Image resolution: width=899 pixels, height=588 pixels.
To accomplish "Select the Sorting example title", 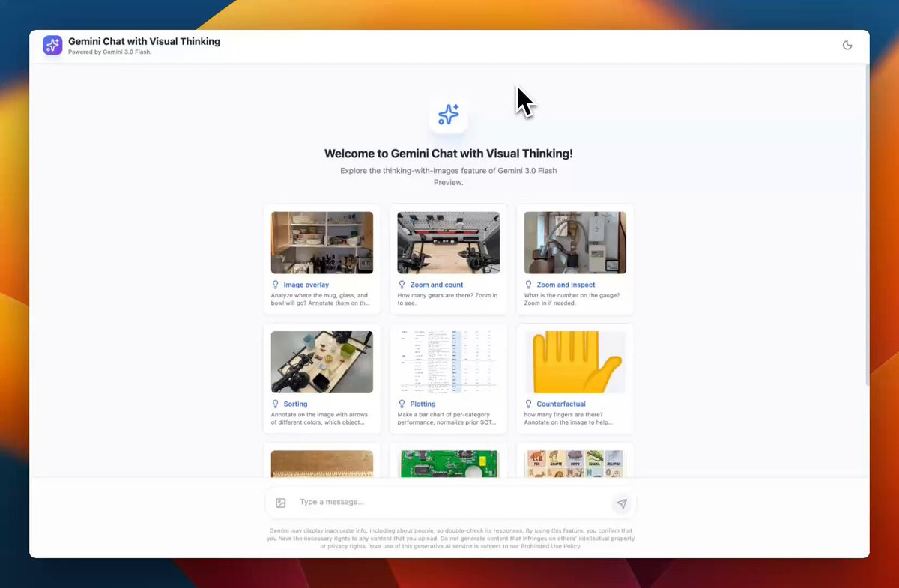I will pyautogui.click(x=295, y=404).
